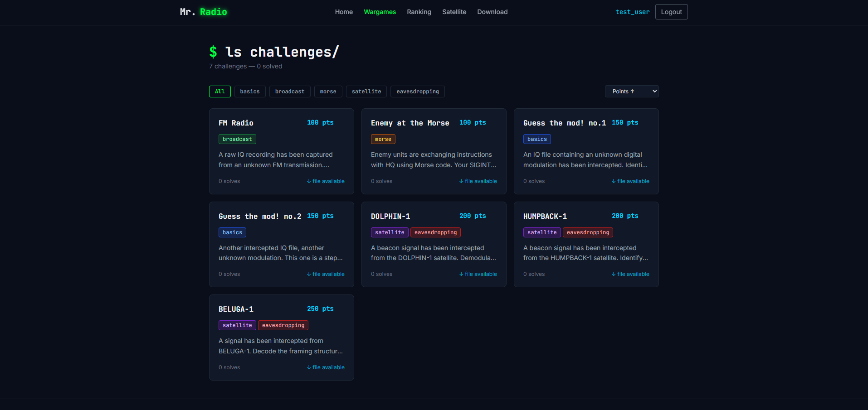
Task: Open the Points sort dropdown
Action: pyautogui.click(x=632, y=92)
